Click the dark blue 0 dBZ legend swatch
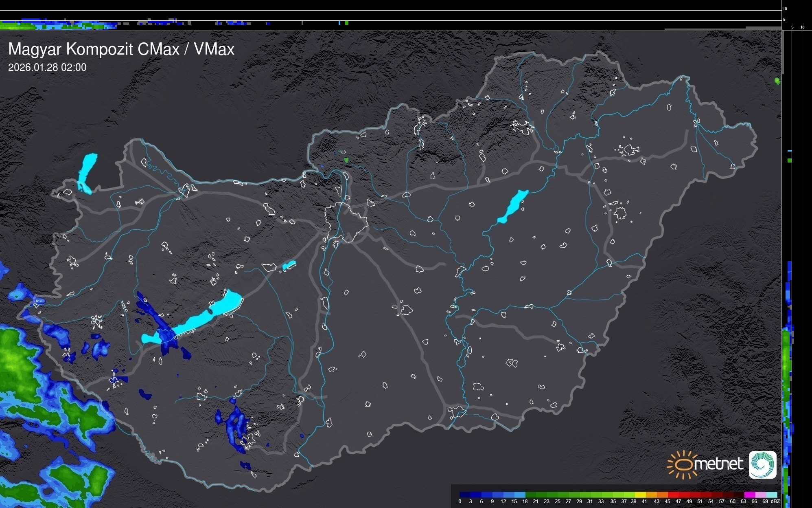The image size is (812, 508). [465, 495]
